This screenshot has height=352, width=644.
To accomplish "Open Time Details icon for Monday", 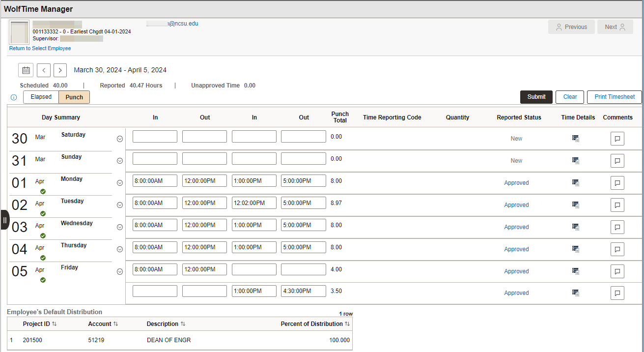I will [x=576, y=183].
